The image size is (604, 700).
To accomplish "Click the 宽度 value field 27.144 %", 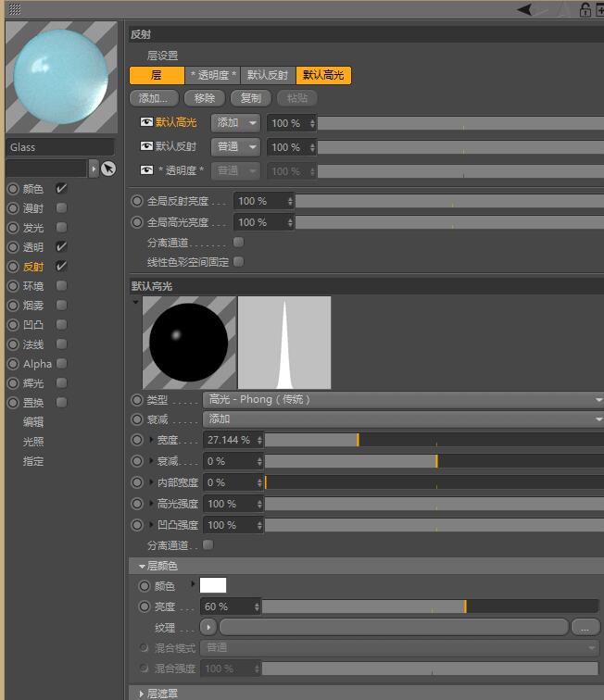I will tap(229, 440).
